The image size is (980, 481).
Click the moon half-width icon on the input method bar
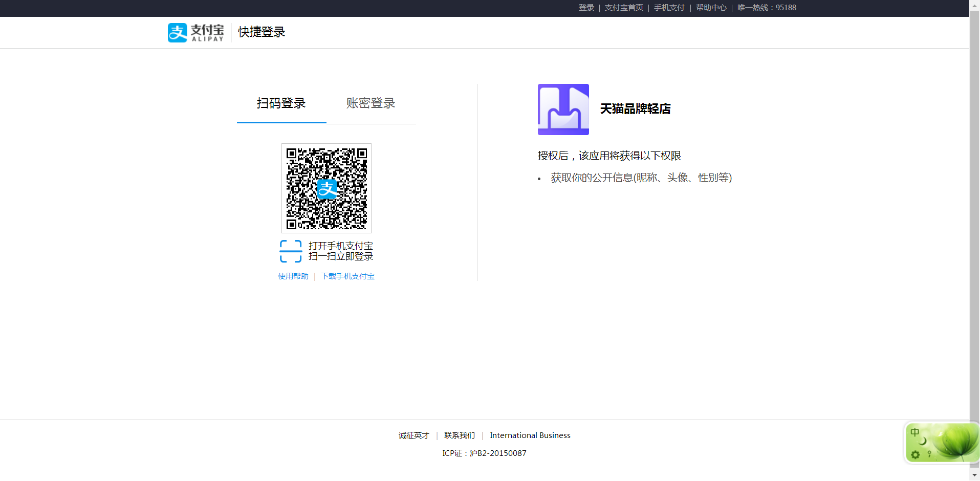pos(923,441)
